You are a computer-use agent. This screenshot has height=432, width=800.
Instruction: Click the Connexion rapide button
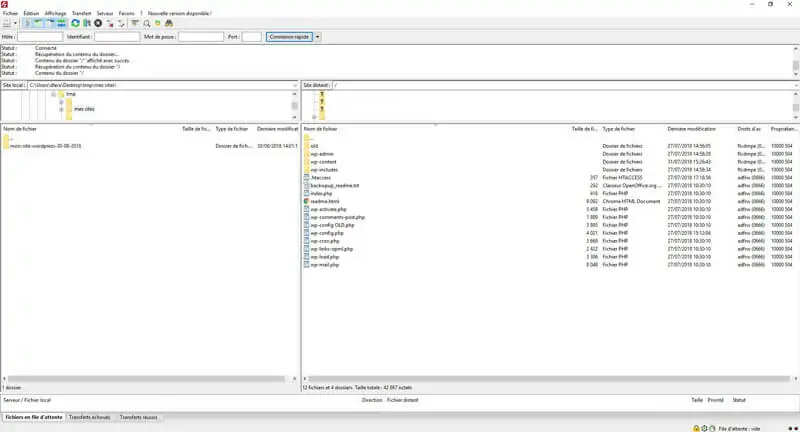click(x=289, y=37)
